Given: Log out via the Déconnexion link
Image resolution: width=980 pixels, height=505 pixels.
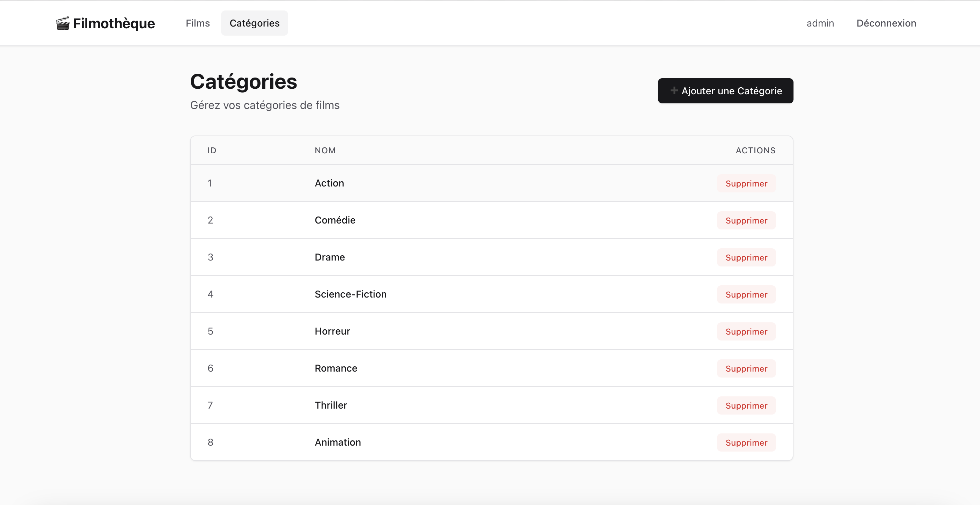Looking at the screenshot, I should tap(886, 23).
